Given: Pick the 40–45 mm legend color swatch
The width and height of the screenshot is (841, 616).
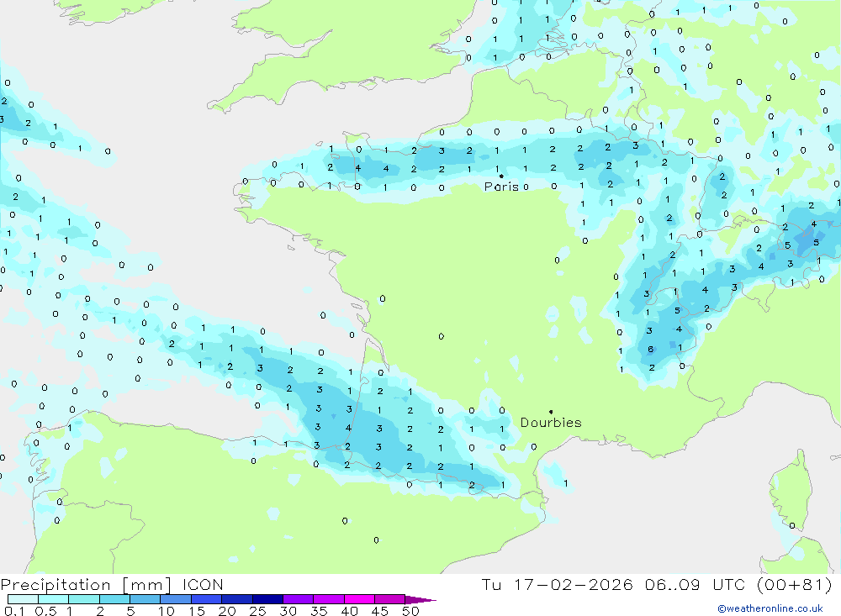Looking at the screenshot, I should [359, 599].
